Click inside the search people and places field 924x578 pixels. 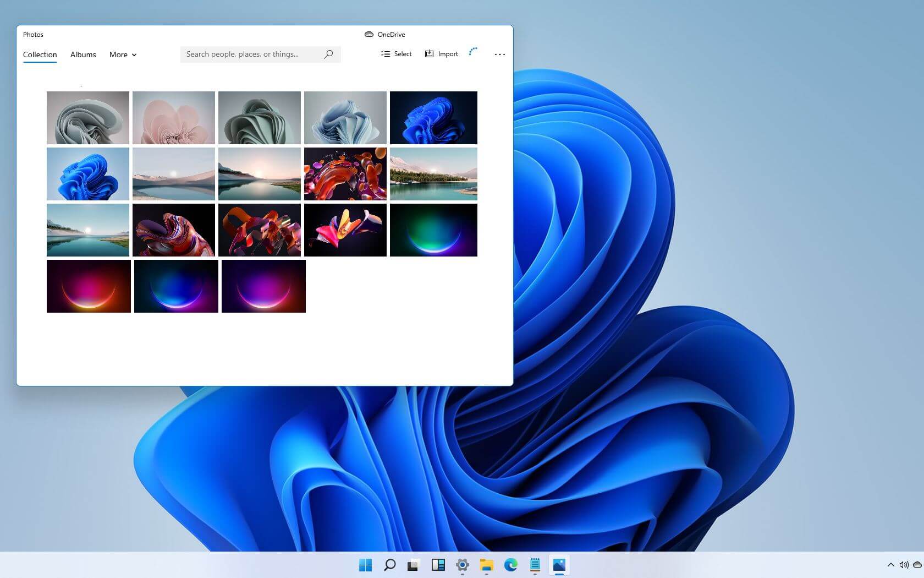point(248,54)
